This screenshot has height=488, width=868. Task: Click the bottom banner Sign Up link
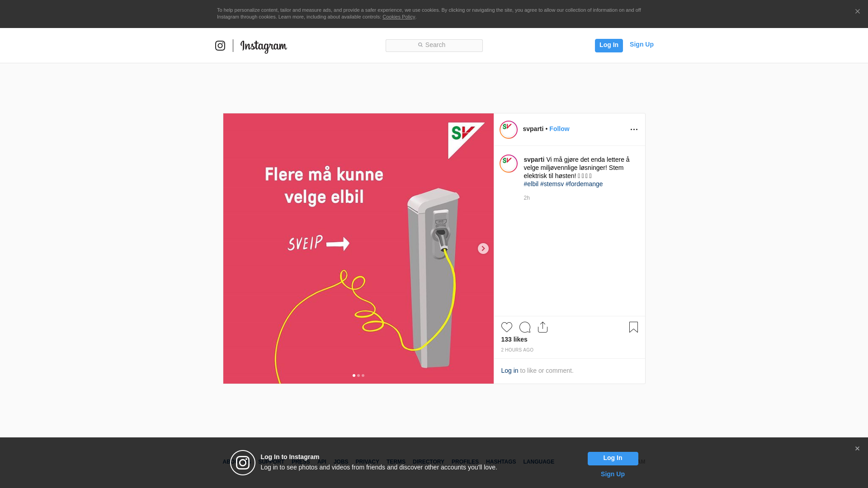click(x=613, y=474)
